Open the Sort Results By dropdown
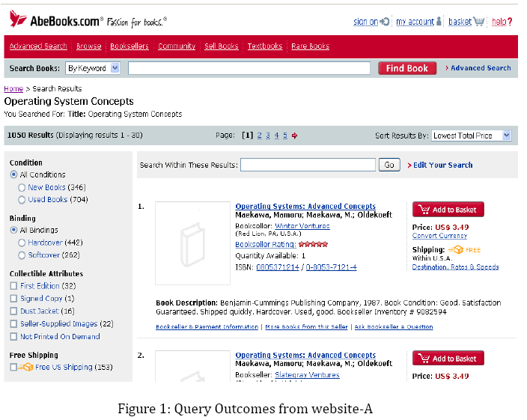 (x=471, y=136)
